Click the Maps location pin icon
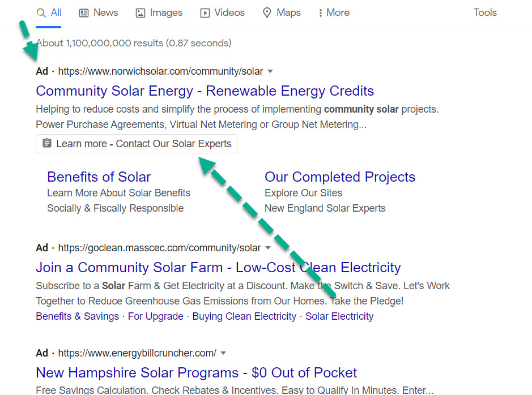532x395 pixels. pos(267,12)
